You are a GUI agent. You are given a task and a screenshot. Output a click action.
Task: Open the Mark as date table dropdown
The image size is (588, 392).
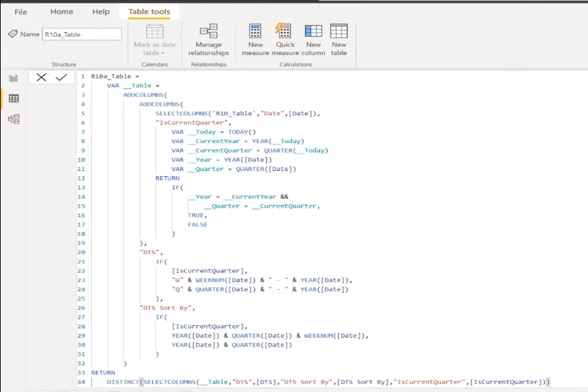pos(154,40)
